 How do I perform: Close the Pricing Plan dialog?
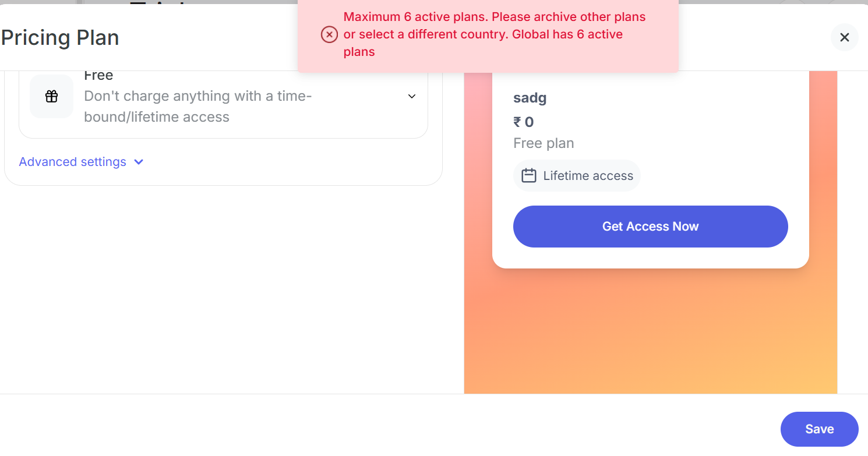point(844,38)
